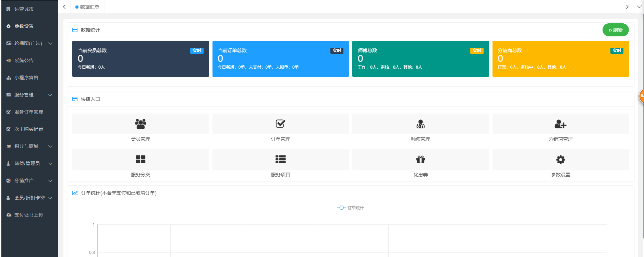
Task: Select the 数据汇总 tab
Action: (87, 7)
